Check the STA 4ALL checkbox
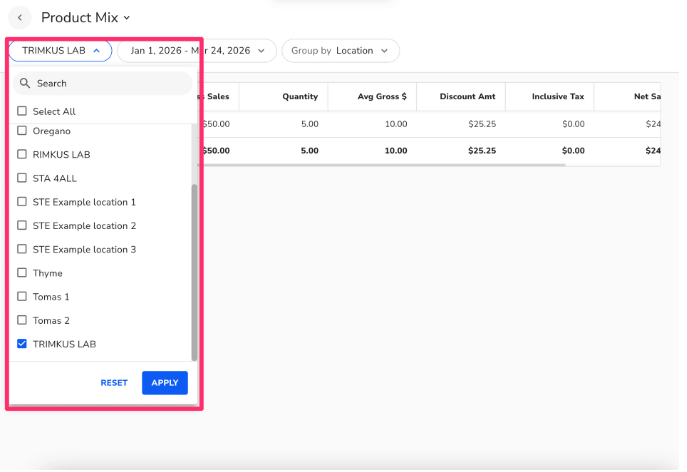The image size is (687, 472). click(x=22, y=178)
